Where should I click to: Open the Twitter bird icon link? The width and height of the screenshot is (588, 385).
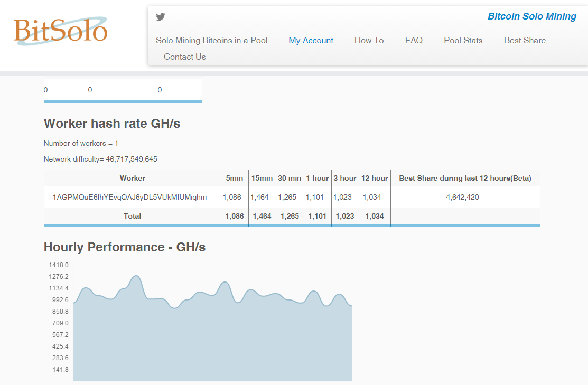[161, 17]
